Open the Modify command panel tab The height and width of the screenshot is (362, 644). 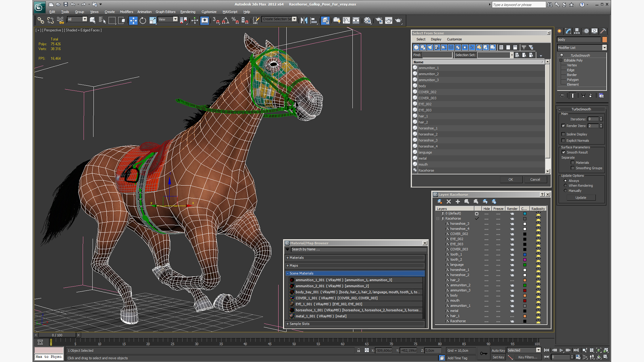point(568,31)
